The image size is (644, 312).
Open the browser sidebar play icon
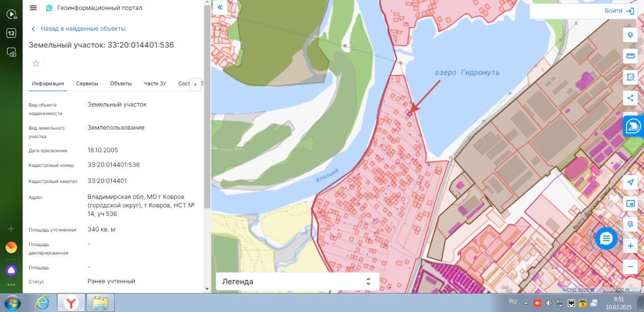coord(11,14)
